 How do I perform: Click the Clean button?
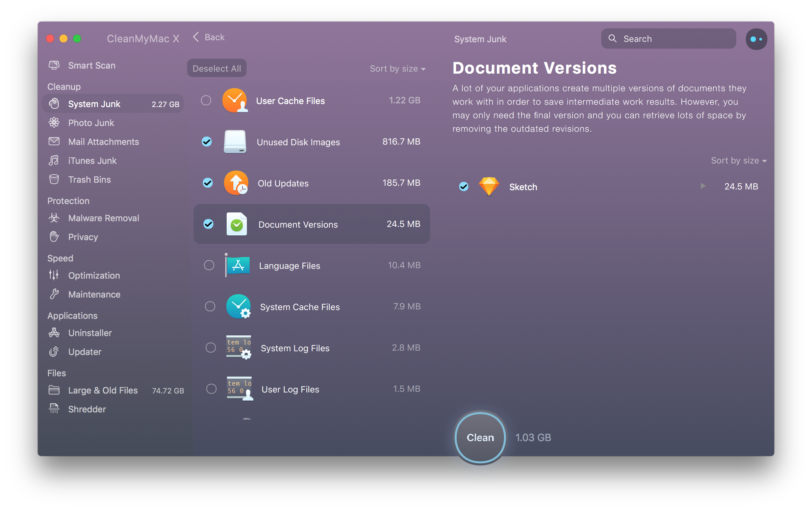[480, 437]
